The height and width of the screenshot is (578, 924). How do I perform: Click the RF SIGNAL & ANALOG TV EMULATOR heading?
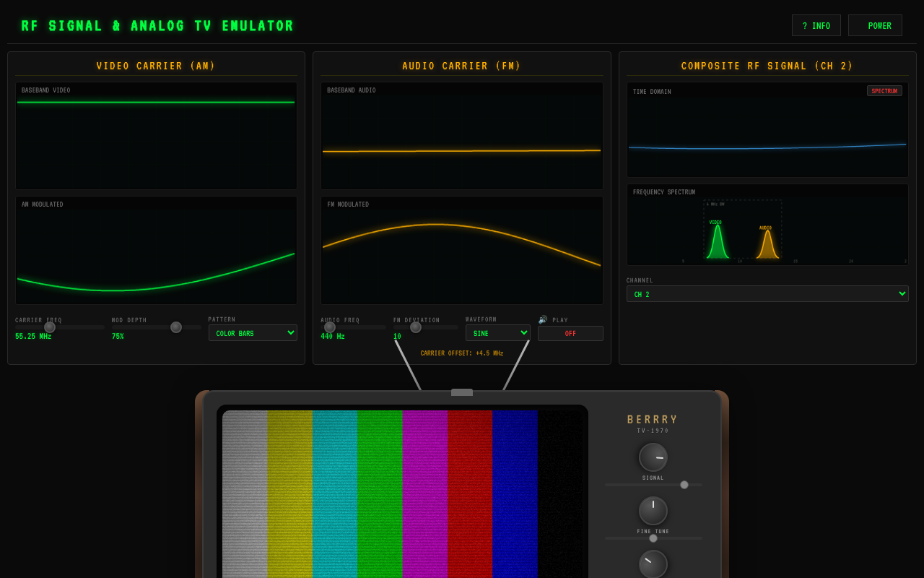(157, 27)
